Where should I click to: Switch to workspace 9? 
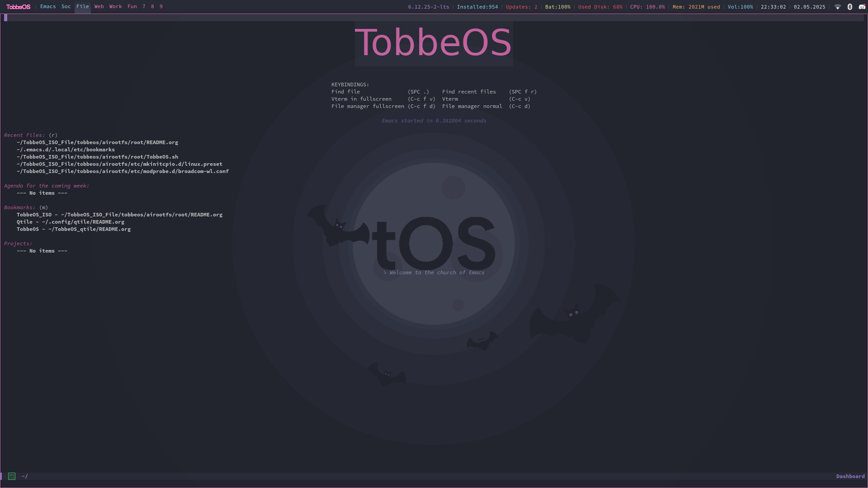pos(161,7)
